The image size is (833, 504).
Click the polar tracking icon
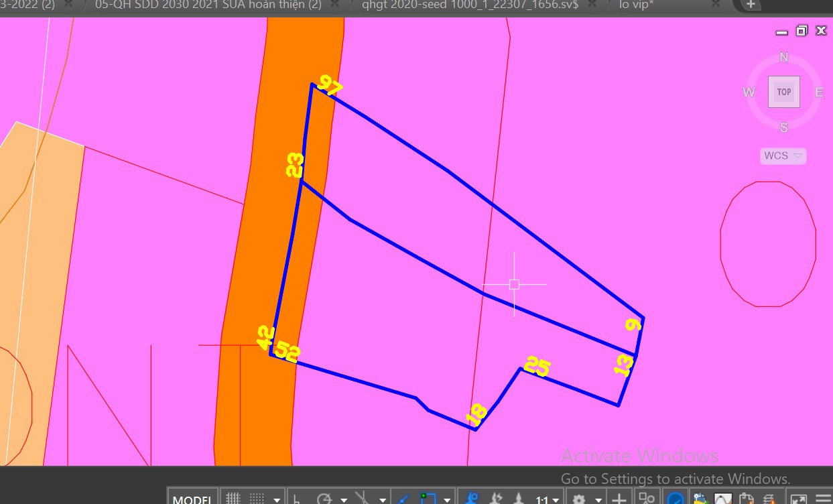324,499
